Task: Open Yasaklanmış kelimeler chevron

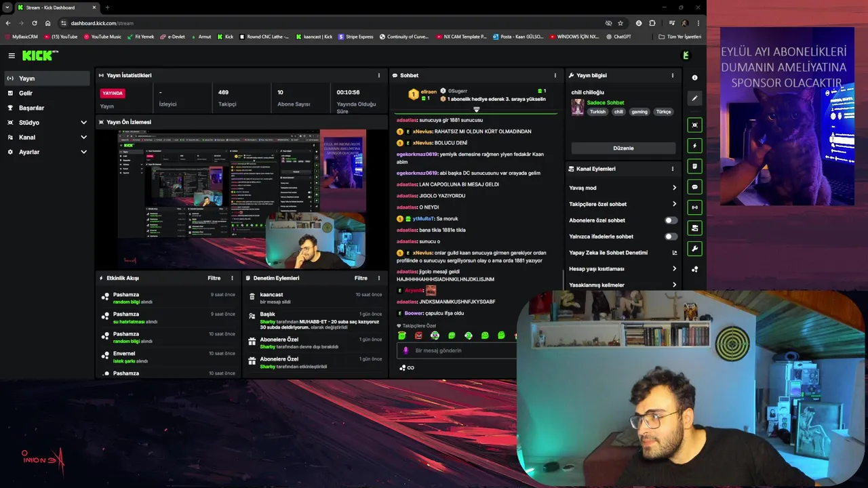Action: (674, 285)
